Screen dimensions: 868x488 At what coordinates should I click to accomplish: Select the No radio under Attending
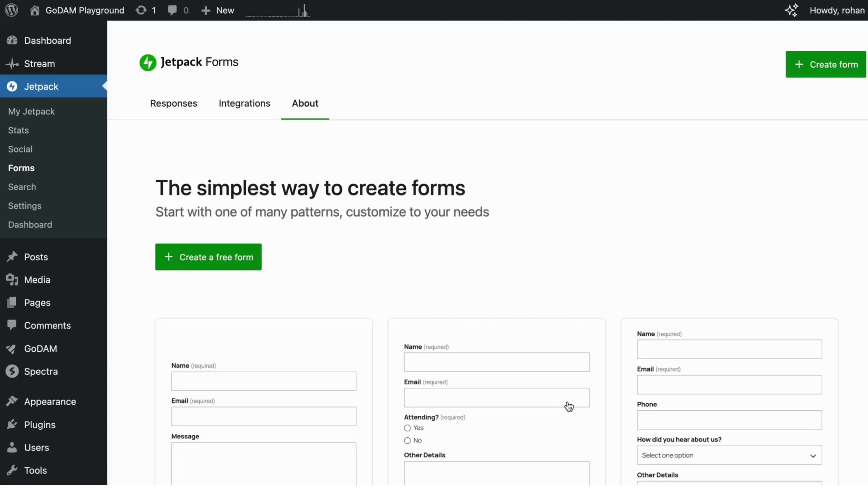407,441
